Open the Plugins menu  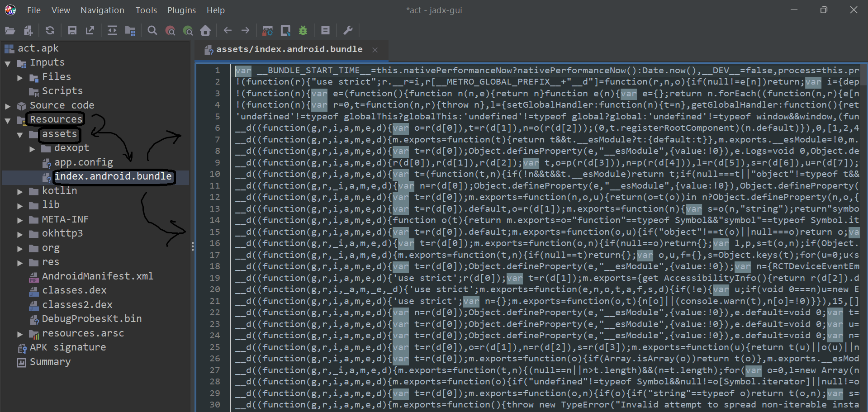coord(181,10)
